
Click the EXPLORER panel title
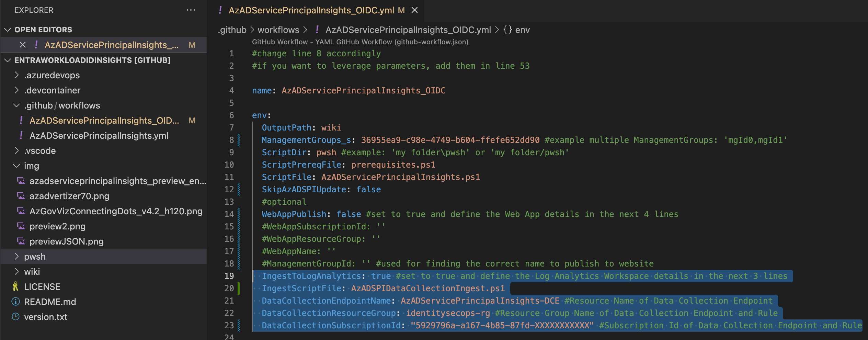click(x=34, y=10)
